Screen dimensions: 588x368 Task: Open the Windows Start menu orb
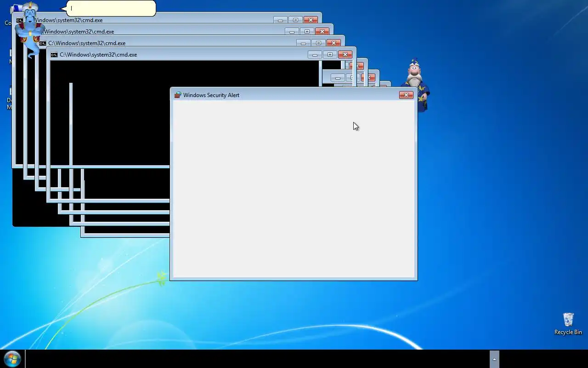click(12, 359)
